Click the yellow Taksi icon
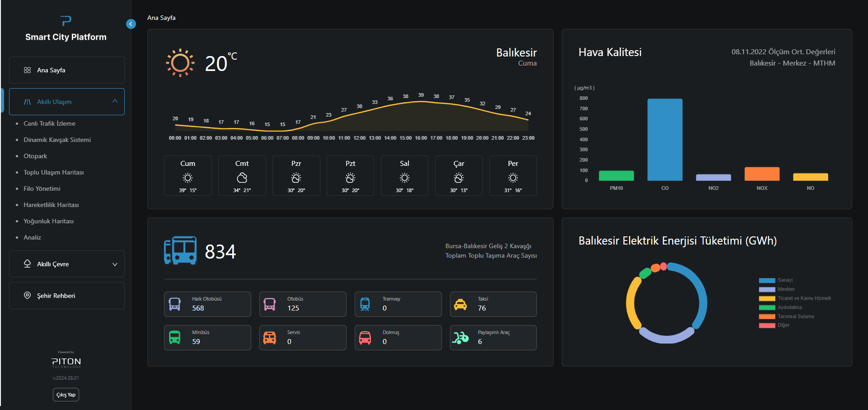 460,304
